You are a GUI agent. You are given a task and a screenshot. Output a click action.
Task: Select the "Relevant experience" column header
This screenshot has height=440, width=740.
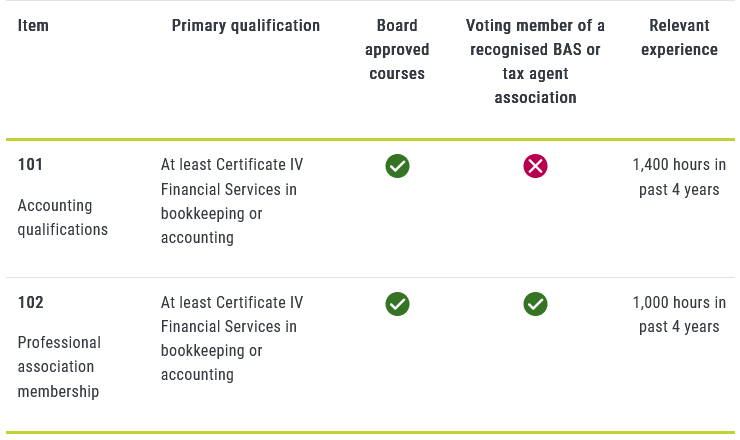[679, 38]
